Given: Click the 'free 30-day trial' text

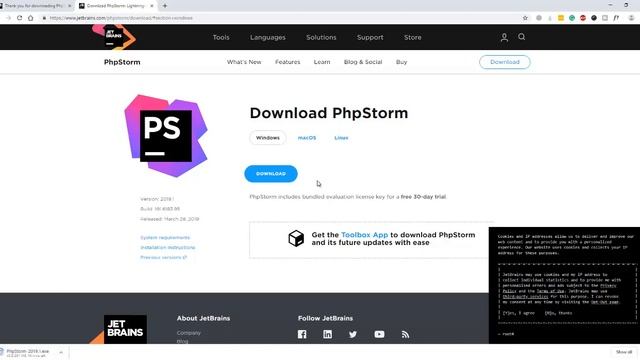Looking at the screenshot, I should [423, 197].
